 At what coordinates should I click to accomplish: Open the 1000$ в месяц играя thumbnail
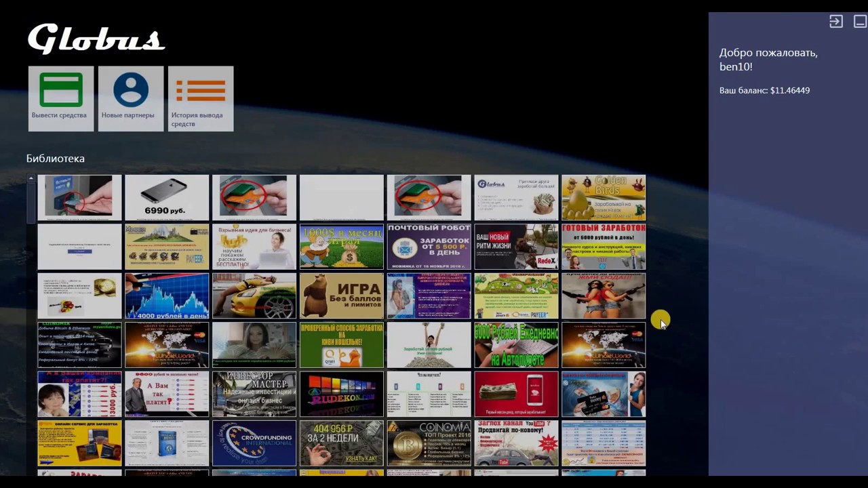coord(341,247)
